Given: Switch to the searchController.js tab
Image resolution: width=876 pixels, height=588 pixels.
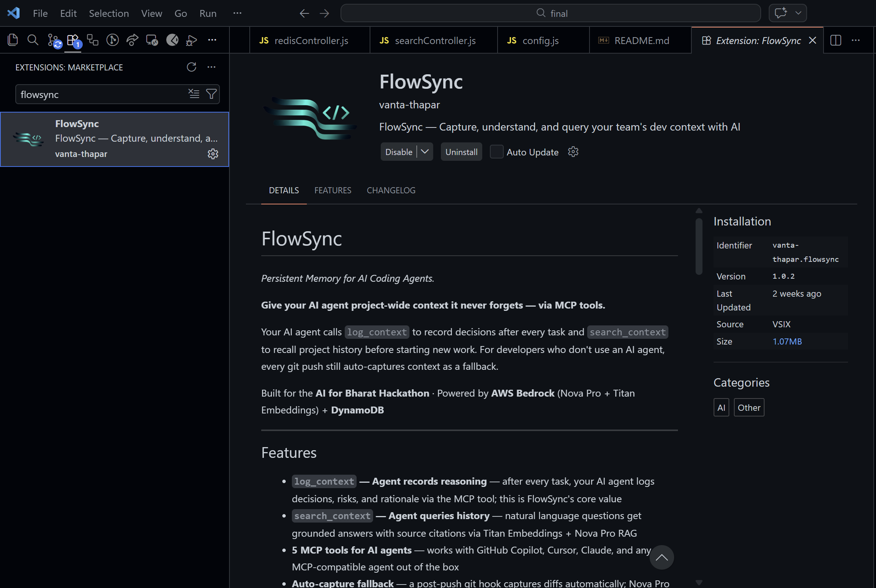Looking at the screenshot, I should pyautogui.click(x=434, y=40).
